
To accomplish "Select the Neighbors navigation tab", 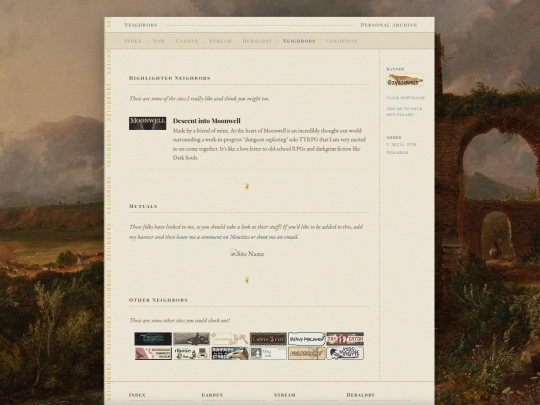I will [x=299, y=41].
